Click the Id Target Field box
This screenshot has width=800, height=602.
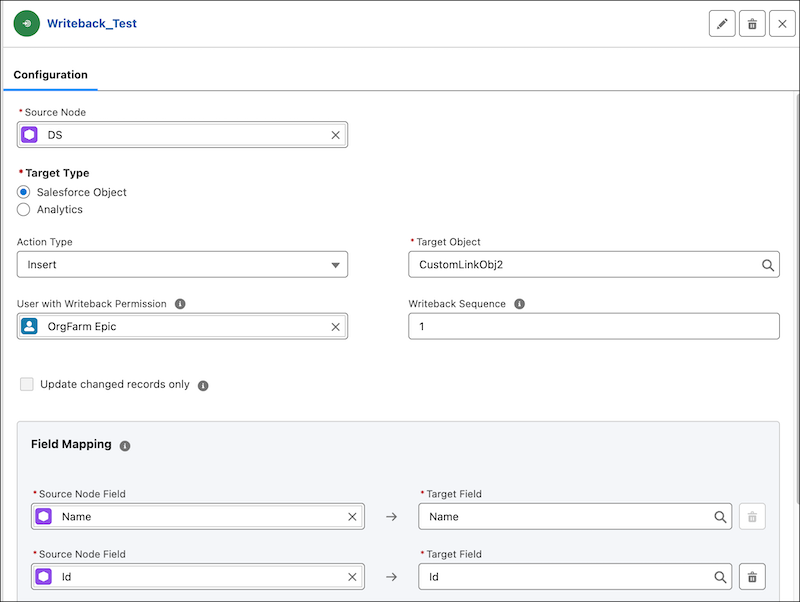coord(575,576)
